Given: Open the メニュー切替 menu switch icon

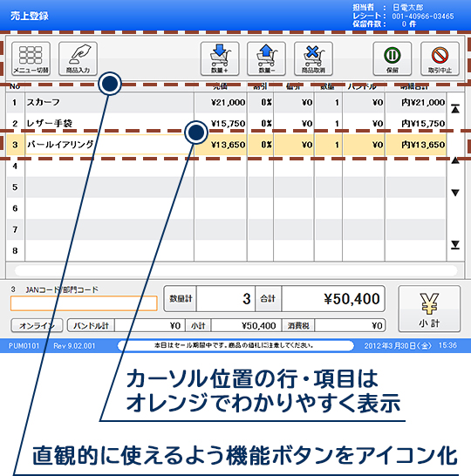Looking at the screenshot, I should pos(31,58).
